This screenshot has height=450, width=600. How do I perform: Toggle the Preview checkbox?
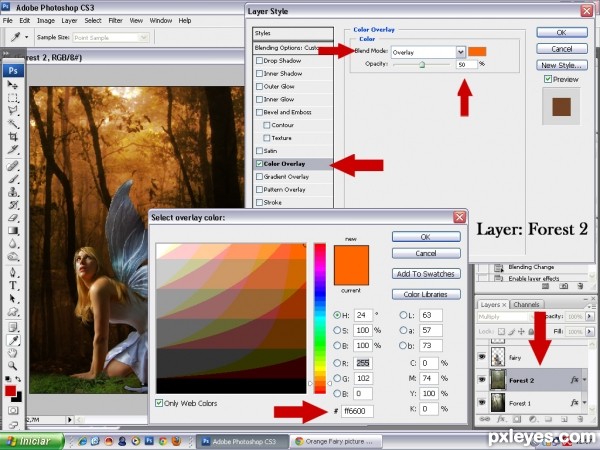pos(548,79)
